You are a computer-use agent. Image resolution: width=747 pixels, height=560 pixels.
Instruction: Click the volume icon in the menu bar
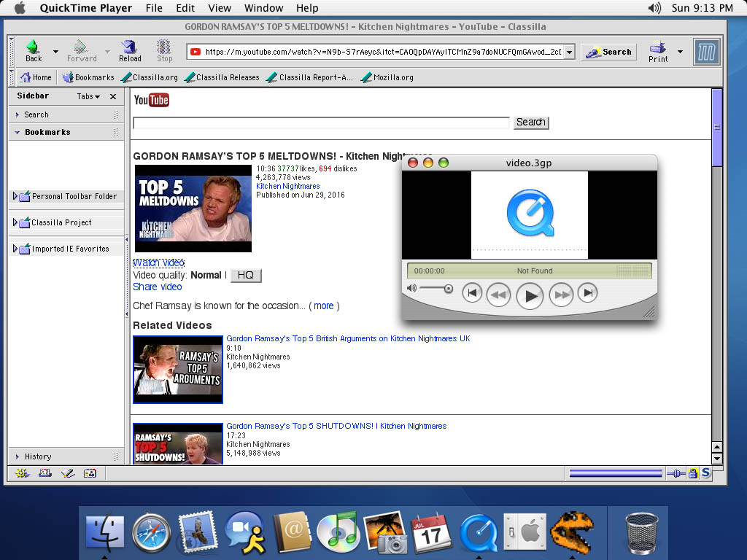[x=654, y=8]
